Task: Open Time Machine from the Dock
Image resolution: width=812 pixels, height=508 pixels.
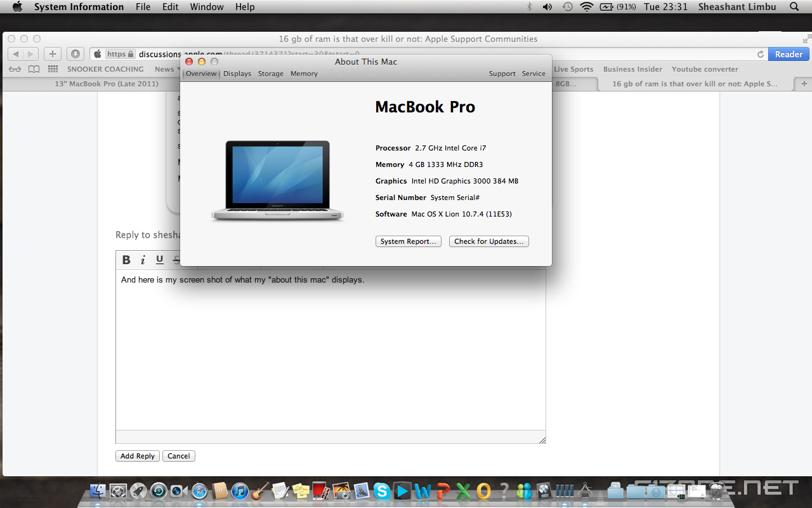Action: 159,491
